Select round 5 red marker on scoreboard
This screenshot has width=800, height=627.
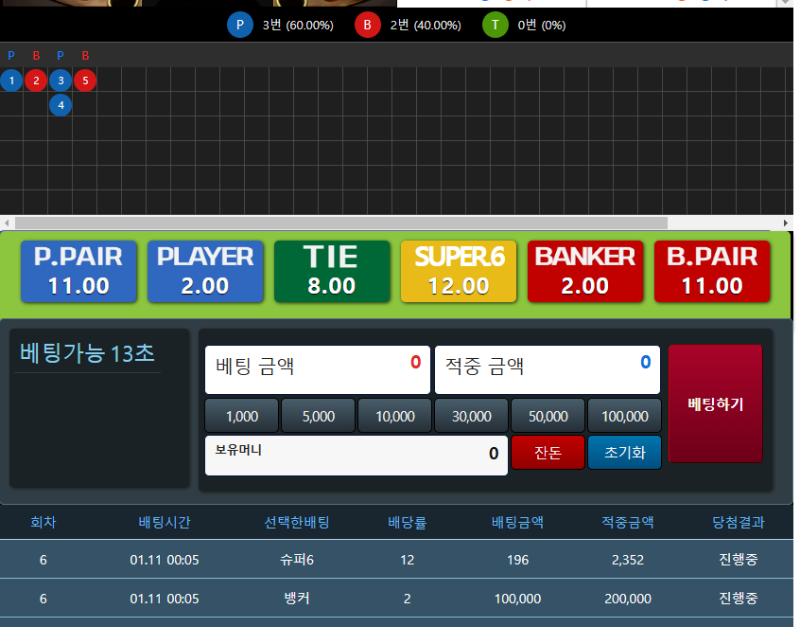[x=85, y=81]
